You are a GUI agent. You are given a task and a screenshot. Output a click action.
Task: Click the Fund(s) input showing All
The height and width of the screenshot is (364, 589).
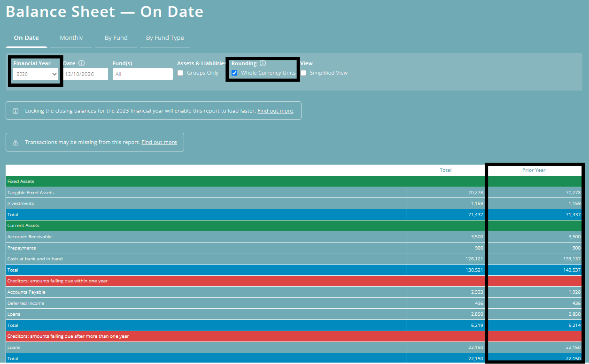pos(142,74)
